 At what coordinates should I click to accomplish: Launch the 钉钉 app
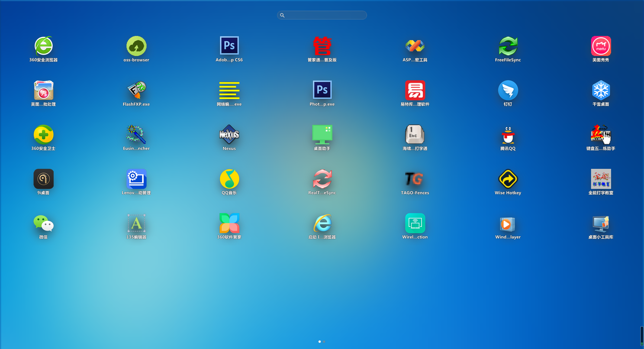[508, 90]
